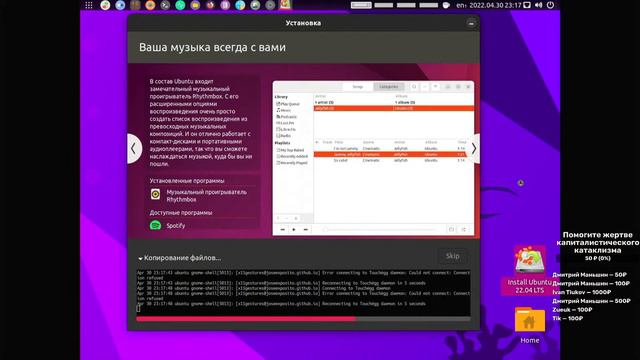Click donation entry Zueuk — 100₽
This screenshot has width=640, height=360.
[x=572, y=310]
